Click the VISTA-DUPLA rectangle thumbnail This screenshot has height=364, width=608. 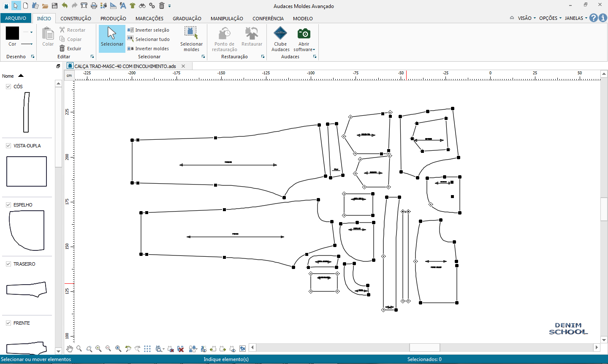coord(27,171)
